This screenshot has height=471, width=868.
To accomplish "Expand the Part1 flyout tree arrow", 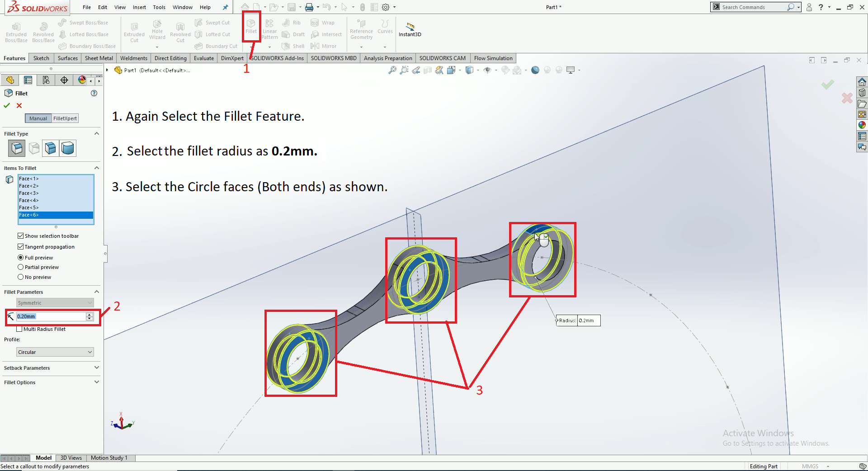I will tap(107, 70).
